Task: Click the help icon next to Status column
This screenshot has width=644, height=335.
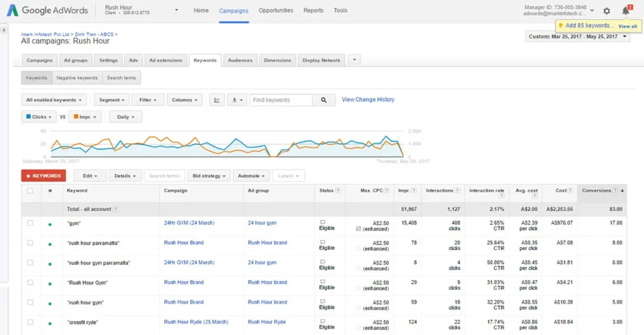Action: tap(338, 190)
